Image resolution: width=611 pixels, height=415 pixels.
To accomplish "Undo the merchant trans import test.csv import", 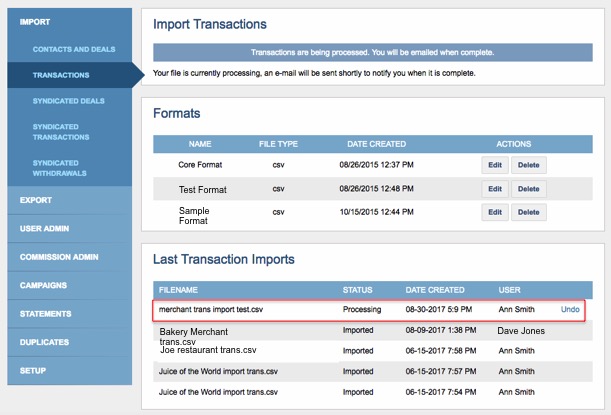I will pos(570,309).
